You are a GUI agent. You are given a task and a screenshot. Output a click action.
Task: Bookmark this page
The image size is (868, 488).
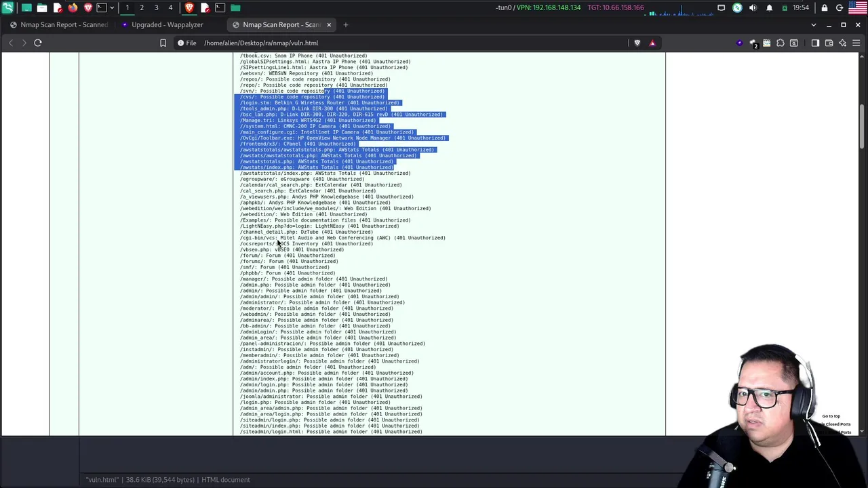pyautogui.click(x=163, y=43)
